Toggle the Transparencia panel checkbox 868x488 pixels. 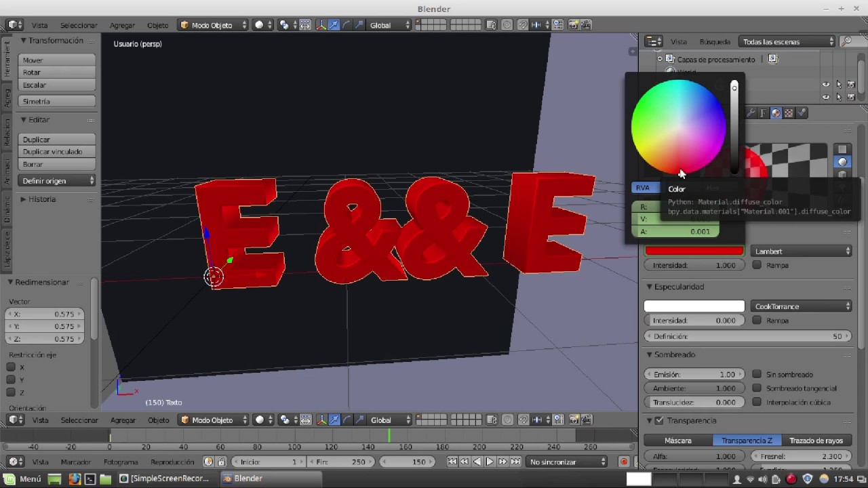pos(659,420)
